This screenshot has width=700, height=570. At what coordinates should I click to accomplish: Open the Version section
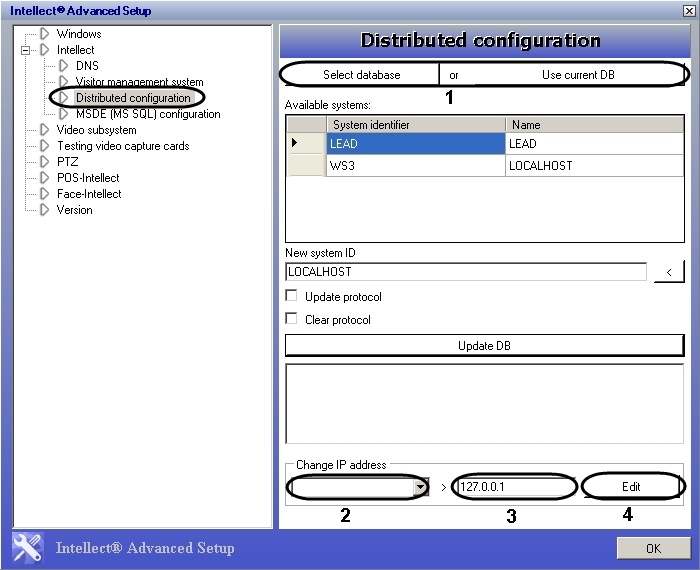74,210
